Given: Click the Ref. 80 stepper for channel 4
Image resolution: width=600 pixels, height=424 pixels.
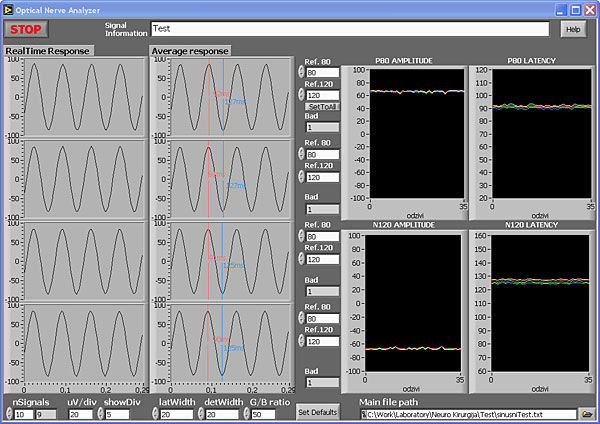Looking at the screenshot, I should click(301, 318).
